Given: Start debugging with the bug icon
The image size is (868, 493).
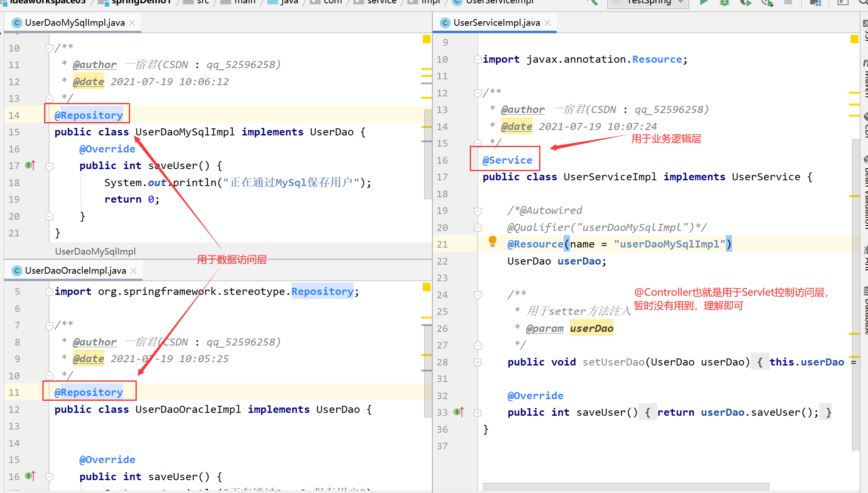Looking at the screenshot, I should click(724, 3).
